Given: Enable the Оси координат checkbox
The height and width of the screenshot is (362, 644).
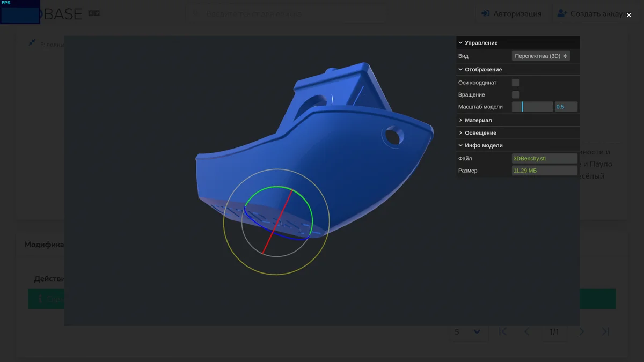Looking at the screenshot, I should pyautogui.click(x=516, y=83).
